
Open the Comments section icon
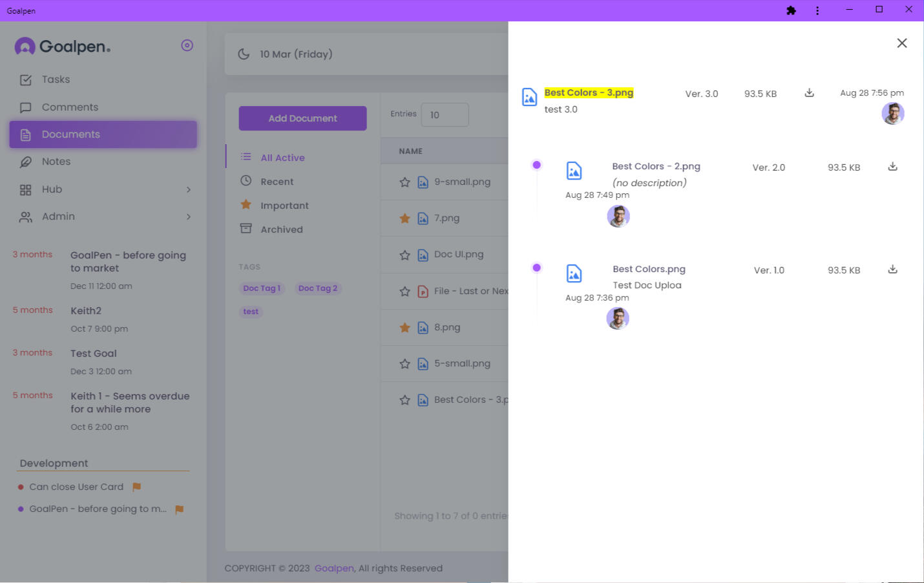(x=26, y=107)
